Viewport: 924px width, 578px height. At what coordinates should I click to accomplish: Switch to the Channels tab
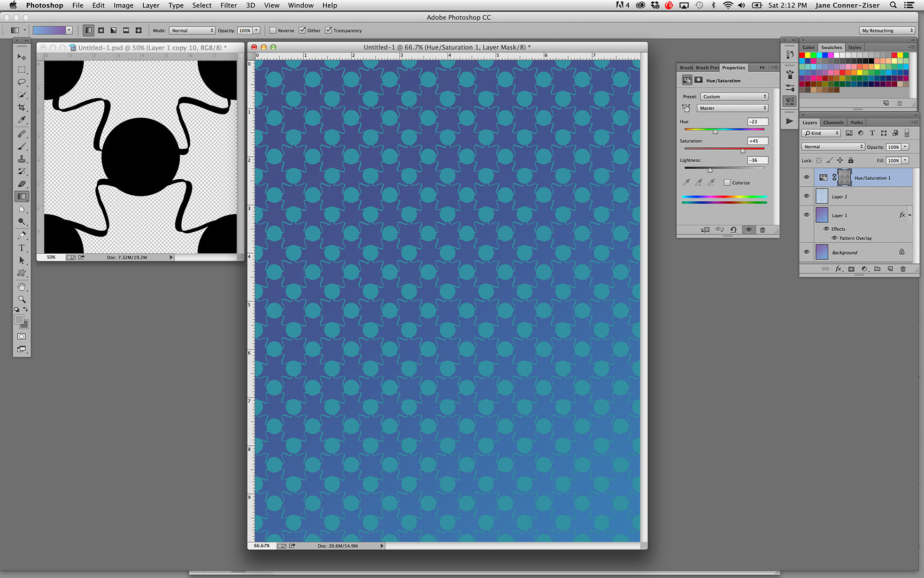(x=833, y=123)
